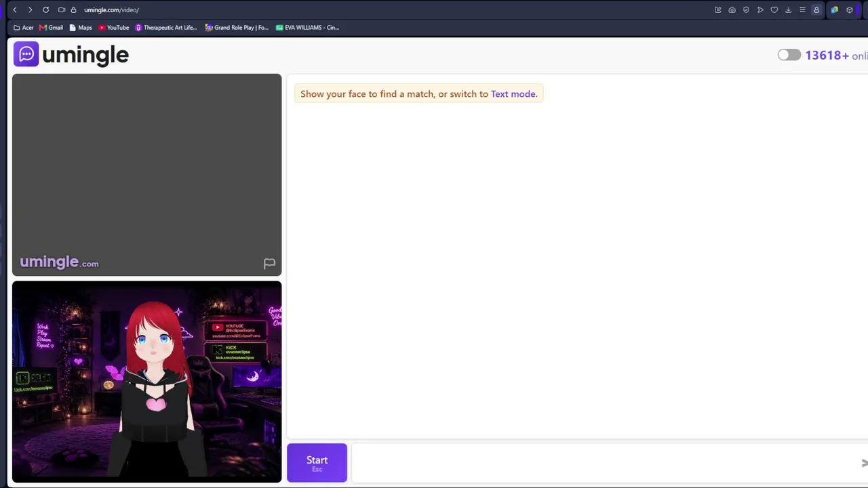Reload the umingle page

[45, 9]
